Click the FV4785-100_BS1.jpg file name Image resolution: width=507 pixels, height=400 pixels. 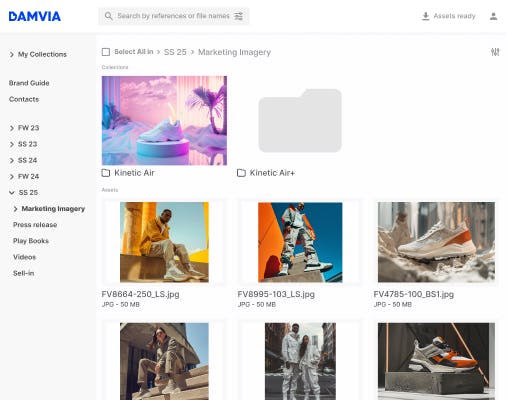tap(414, 294)
